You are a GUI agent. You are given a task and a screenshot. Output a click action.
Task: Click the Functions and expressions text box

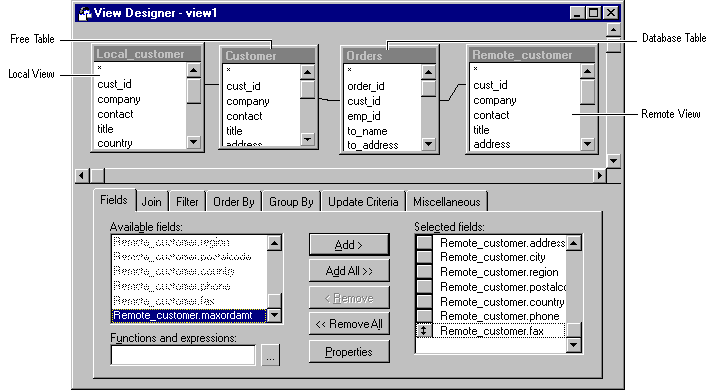(x=183, y=355)
